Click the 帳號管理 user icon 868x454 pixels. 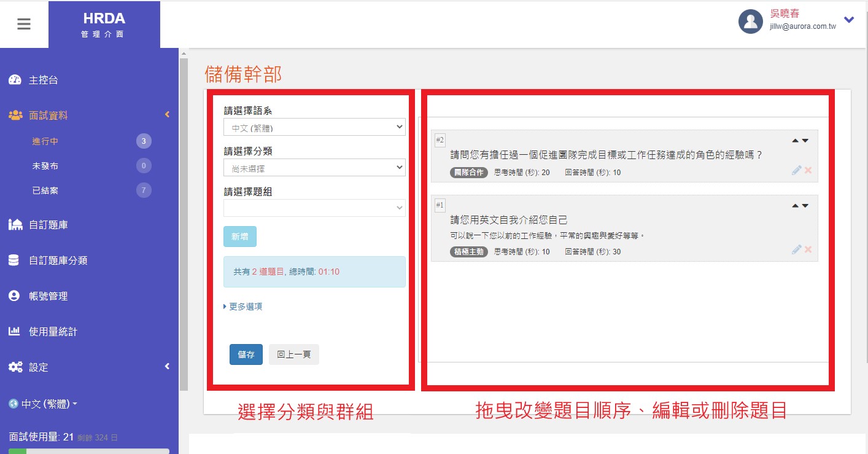tap(14, 296)
